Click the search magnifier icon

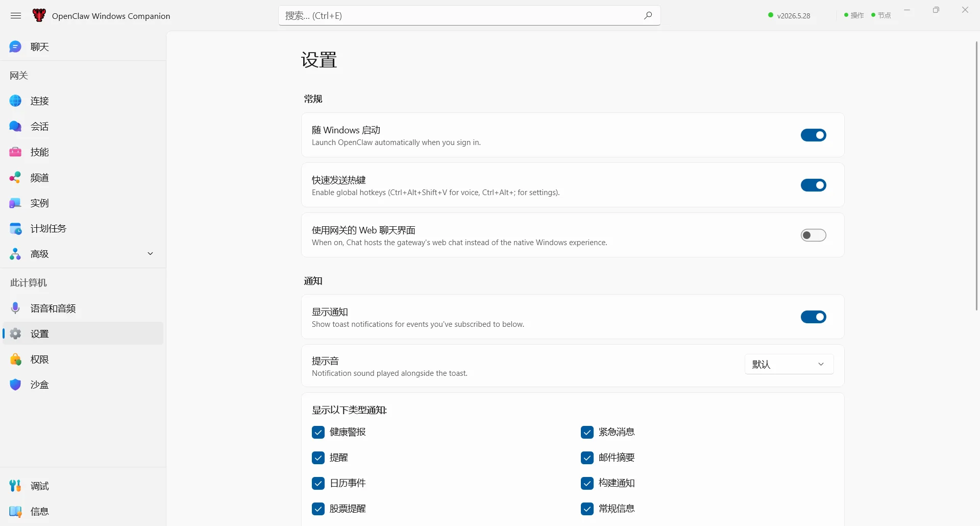(x=648, y=15)
